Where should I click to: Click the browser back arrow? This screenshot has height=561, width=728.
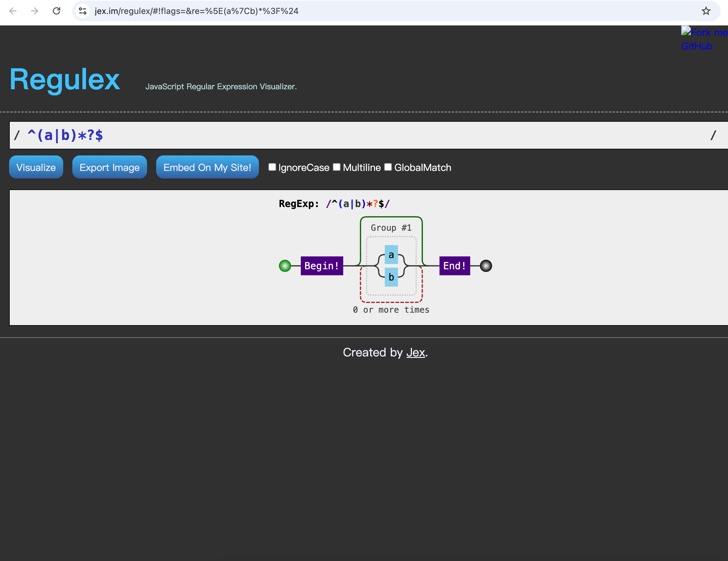[13, 11]
